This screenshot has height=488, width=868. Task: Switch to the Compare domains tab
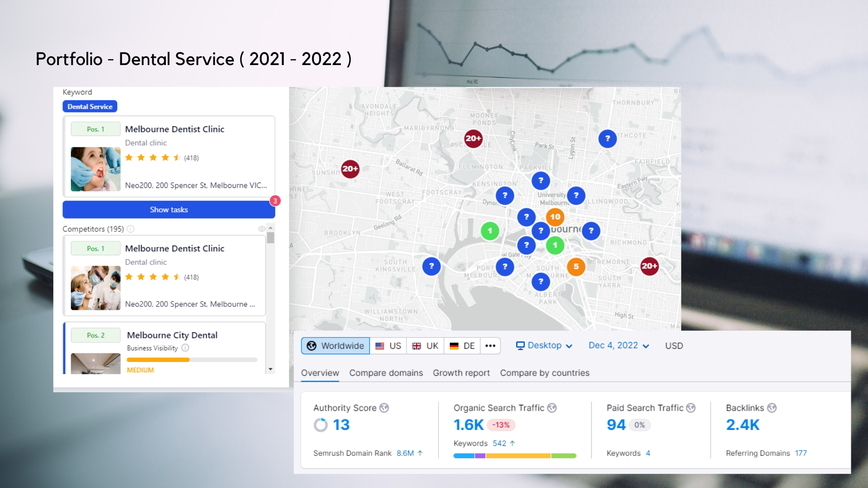pyautogui.click(x=386, y=373)
